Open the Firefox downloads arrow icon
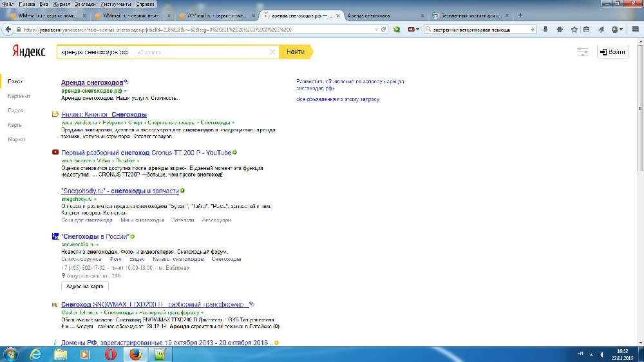Viewport: 644px width, 362px height. click(x=545, y=30)
